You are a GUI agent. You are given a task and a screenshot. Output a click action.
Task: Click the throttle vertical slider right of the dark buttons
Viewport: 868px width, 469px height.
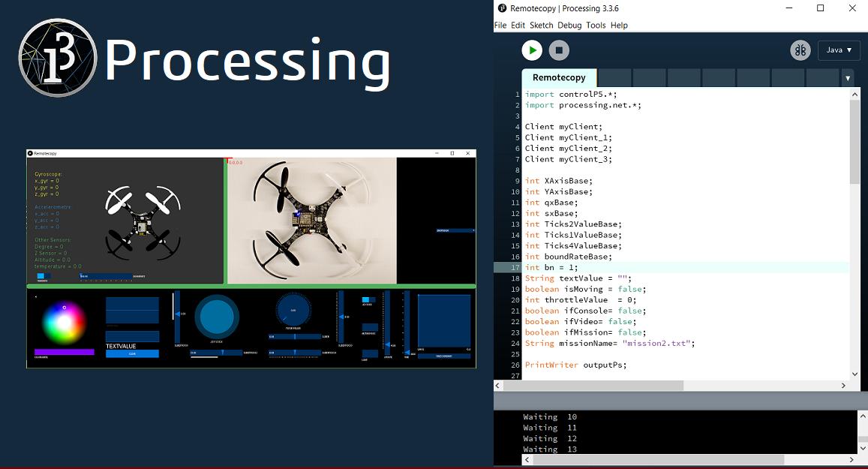click(388, 322)
